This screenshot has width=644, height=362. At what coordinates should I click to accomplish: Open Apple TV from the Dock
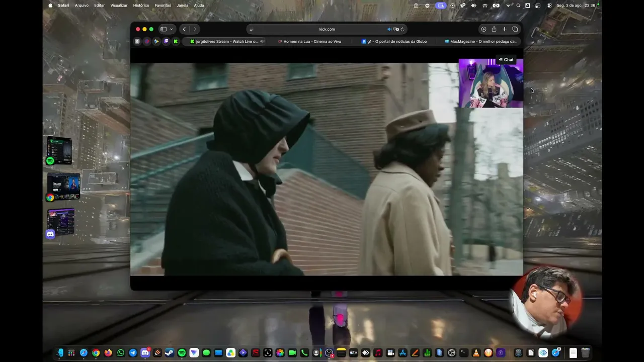click(x=353, y=353)
